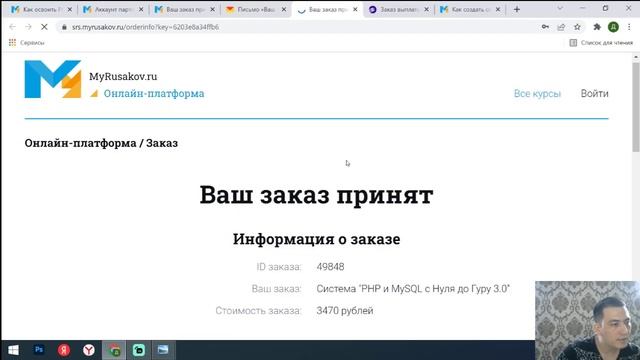Viewport: 640px width, 360px height.
Task: Open the Windows Start menu
Action: pos(13,350)
